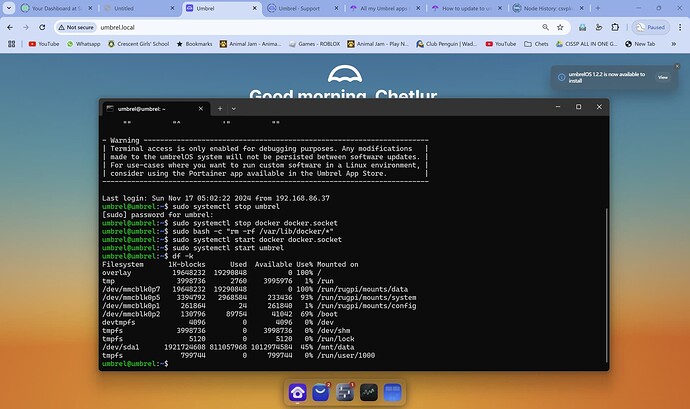Open Animal Jam - Play bookmark
690x409 pixels.
click(378, 44)
